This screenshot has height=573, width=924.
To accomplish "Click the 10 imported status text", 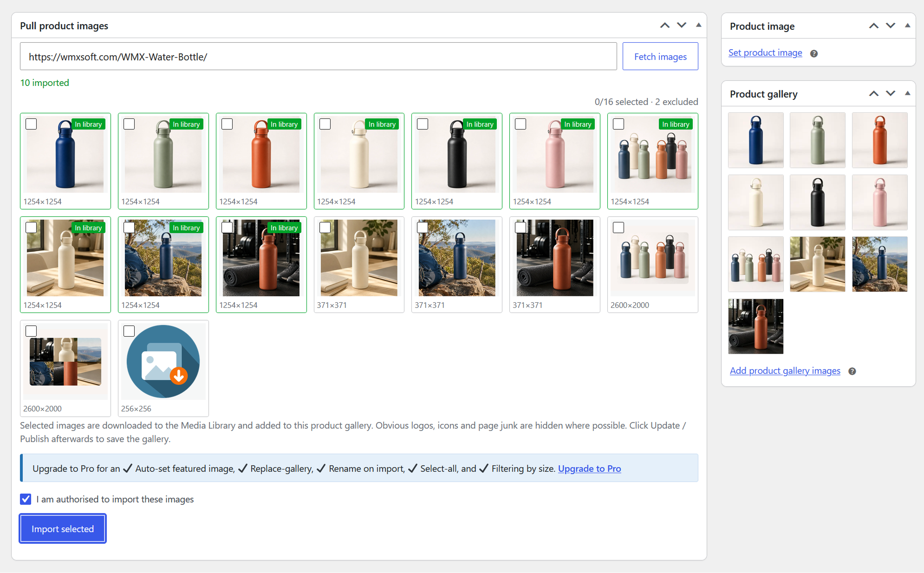I will click(x=45, y=83).
